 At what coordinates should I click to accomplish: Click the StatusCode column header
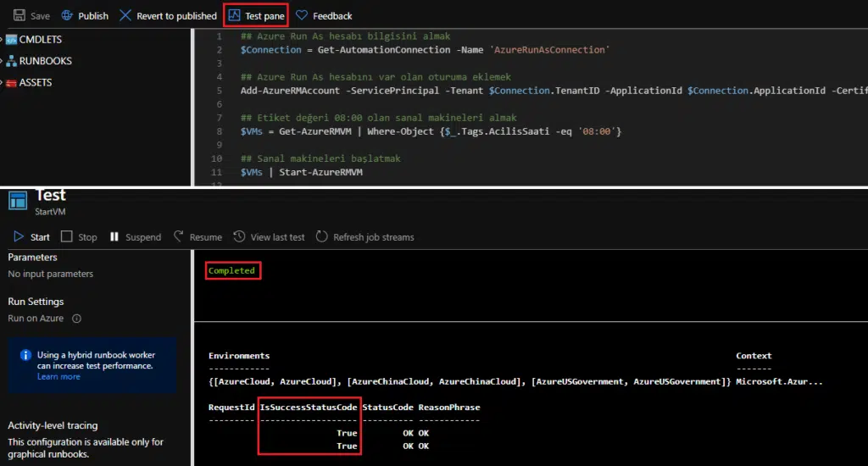[387, 407]
